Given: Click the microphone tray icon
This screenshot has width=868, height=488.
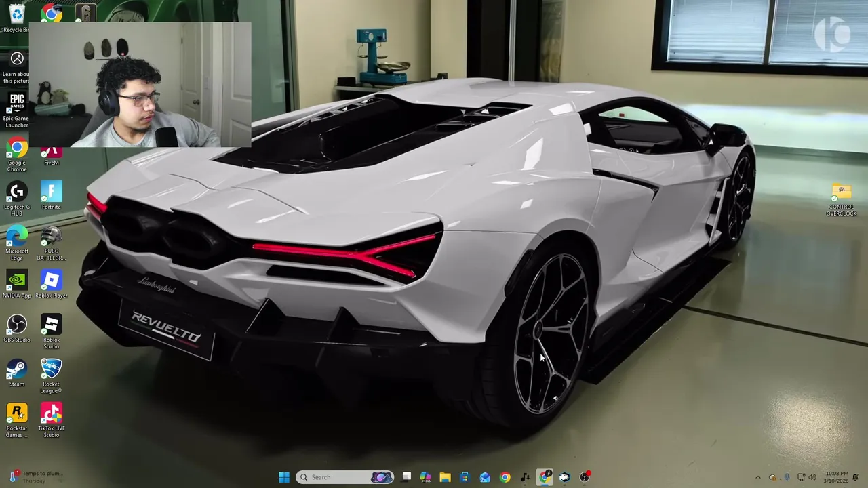Looking at the screenshot, I should point(787,477).
